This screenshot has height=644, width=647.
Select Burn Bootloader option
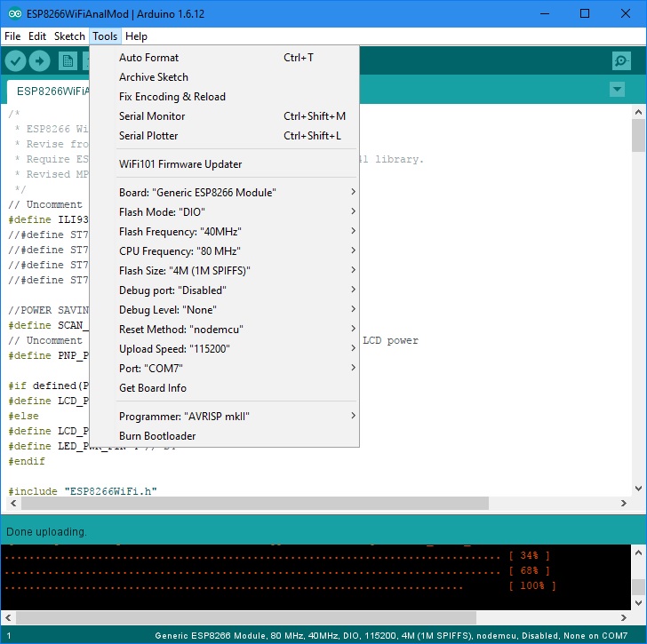tap(236, 436)
